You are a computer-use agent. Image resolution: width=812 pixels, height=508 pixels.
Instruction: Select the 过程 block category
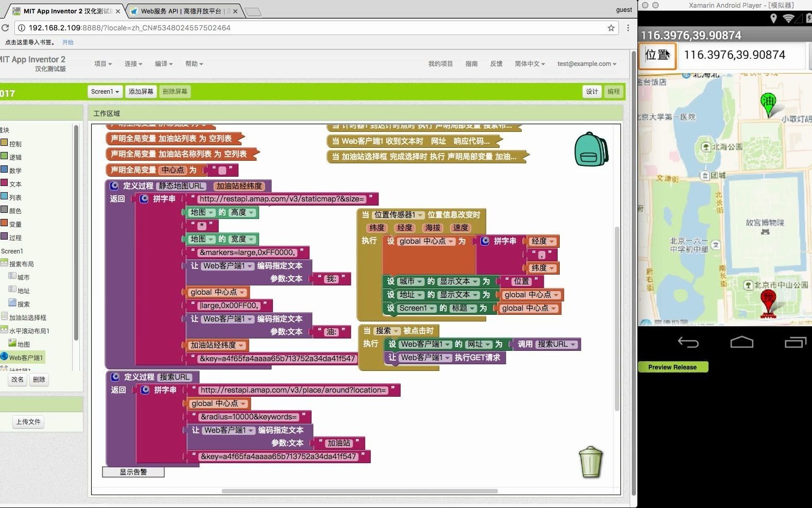tap(11, 238)
